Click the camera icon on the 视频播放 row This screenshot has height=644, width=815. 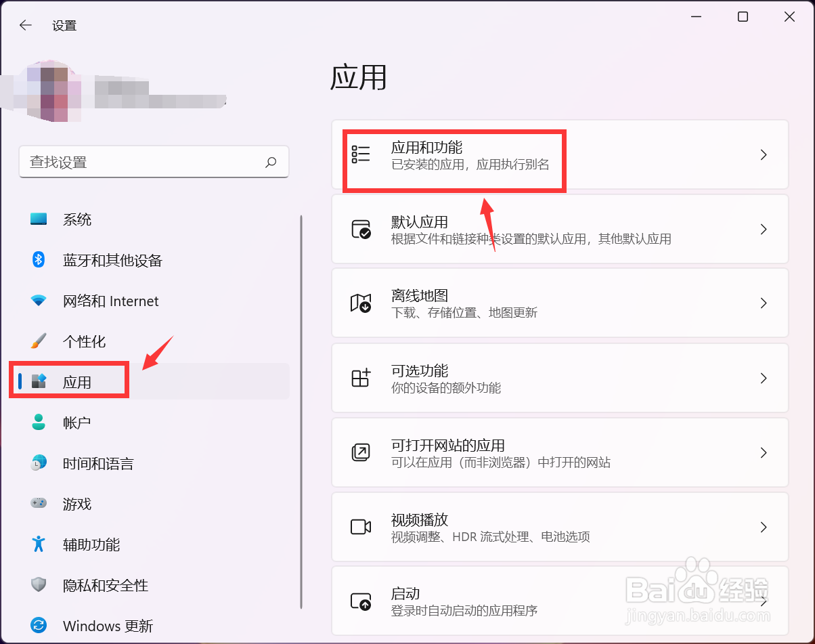[x=361, y=527]
